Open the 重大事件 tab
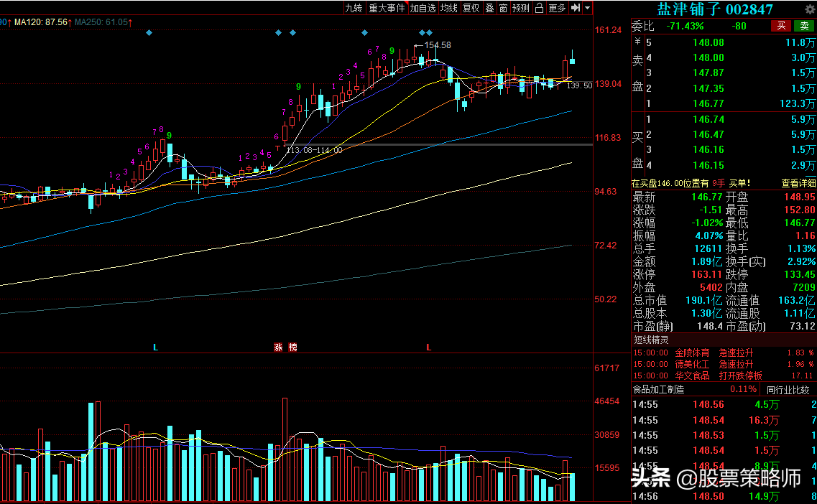Image resolution: width=817 pixels, height=504 pixels. [x=387, y=9]
